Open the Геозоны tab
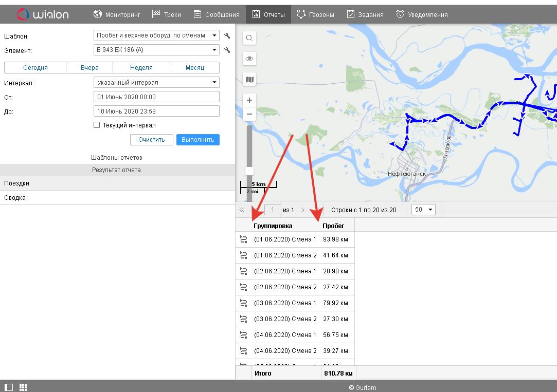 click(x=315, y=14)
